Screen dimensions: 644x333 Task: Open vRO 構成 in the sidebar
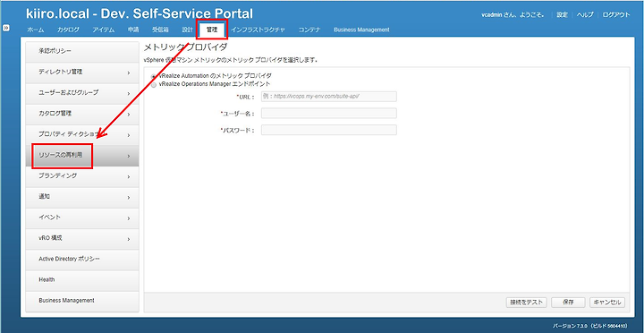pos(82,239)
